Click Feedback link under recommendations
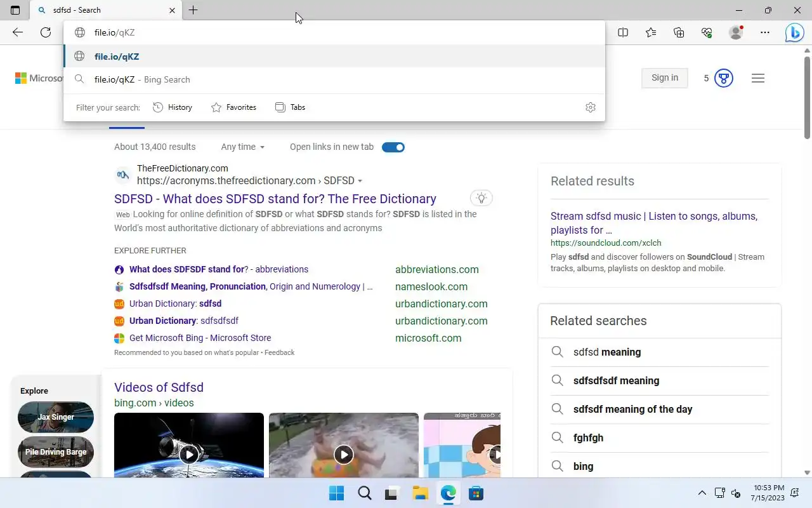 pyautogui.click(x=280, y=352)
